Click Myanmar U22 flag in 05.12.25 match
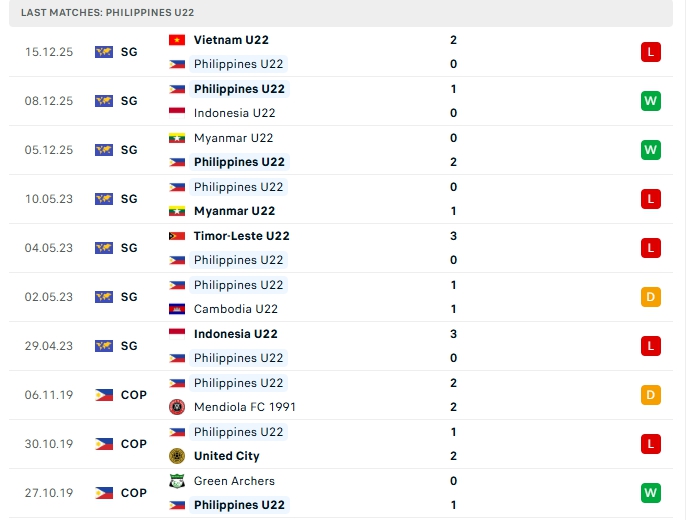Image resolution: width=686 pixels, height=520 pixels. 177,138
